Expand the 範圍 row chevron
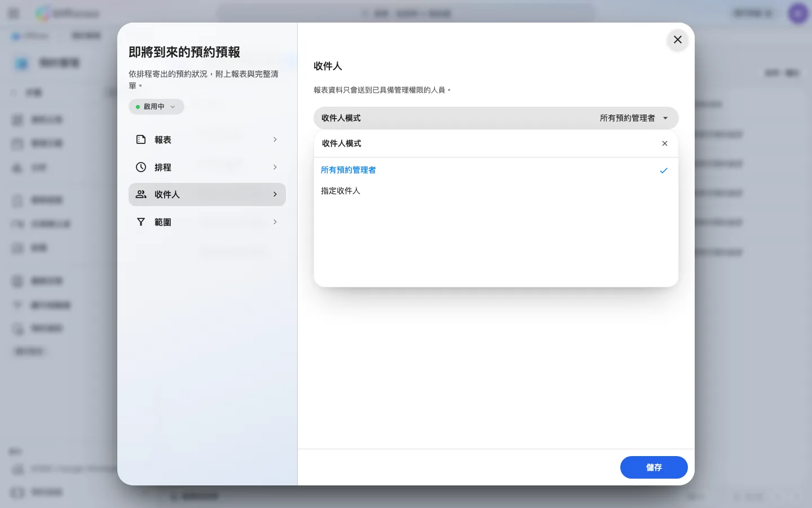 tap(275, 222)
